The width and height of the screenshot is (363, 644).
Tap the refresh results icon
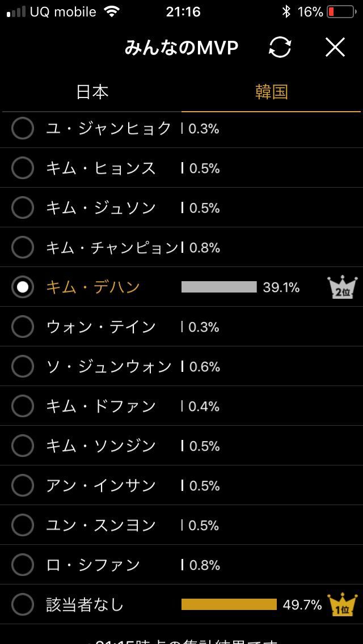click(x=280, y=48)
